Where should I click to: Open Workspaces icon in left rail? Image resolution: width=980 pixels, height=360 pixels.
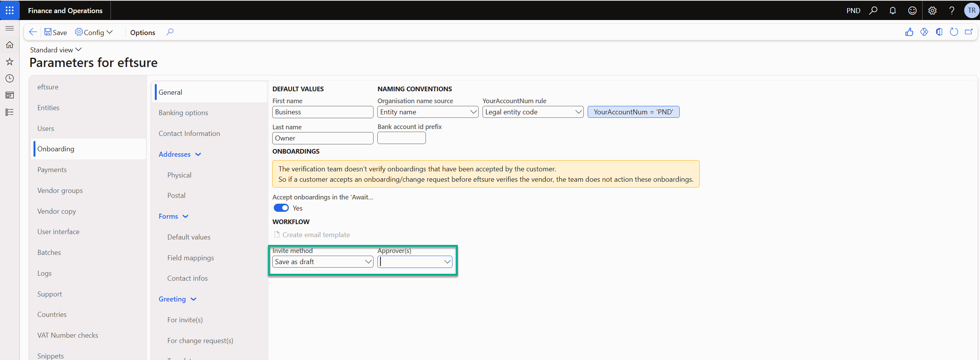(10, 95)
